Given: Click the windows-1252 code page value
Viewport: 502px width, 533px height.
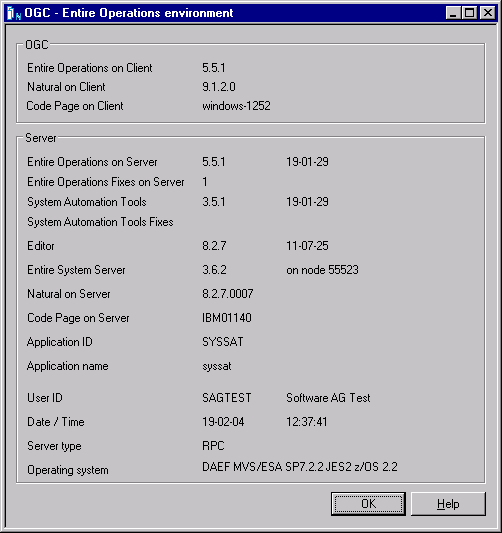Looking at the screenshot, I should pyautogui.click(x=236, y=106).
